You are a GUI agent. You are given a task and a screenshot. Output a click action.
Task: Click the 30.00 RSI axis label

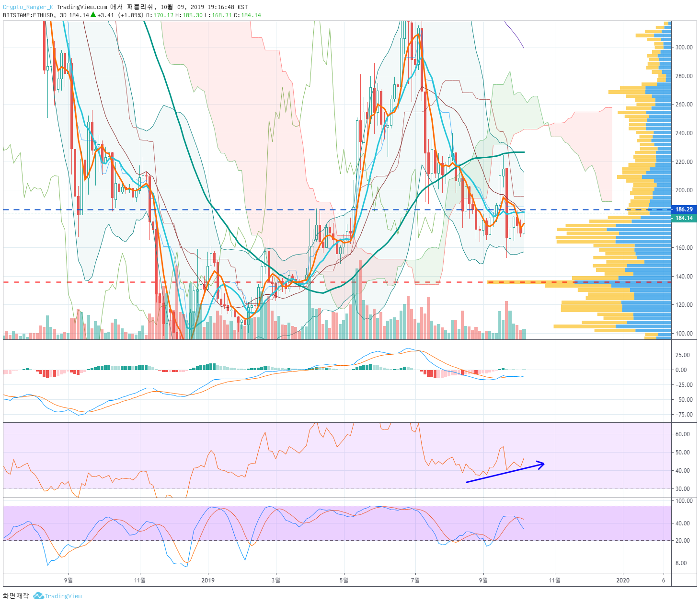click(x=683, y=489)
